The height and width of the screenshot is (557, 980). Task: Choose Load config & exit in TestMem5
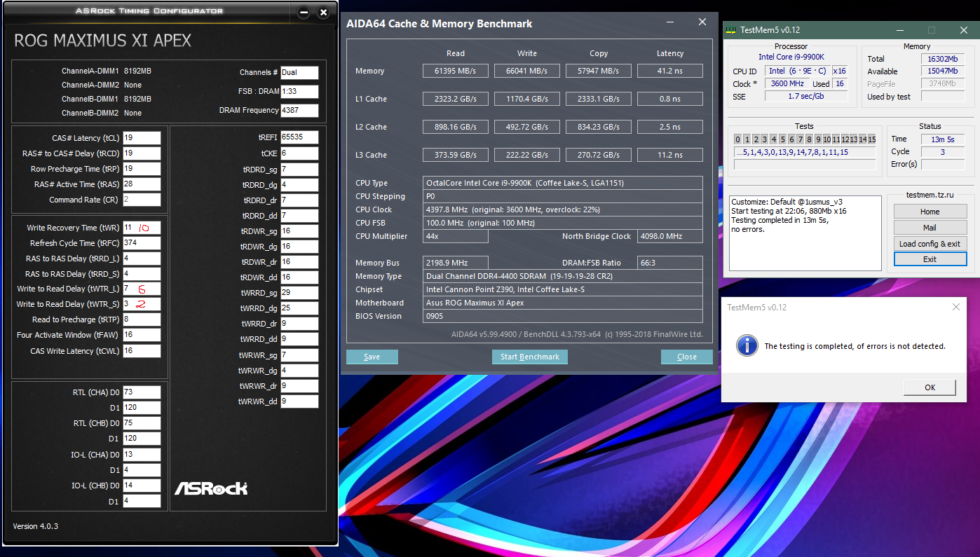coord(930,244)
